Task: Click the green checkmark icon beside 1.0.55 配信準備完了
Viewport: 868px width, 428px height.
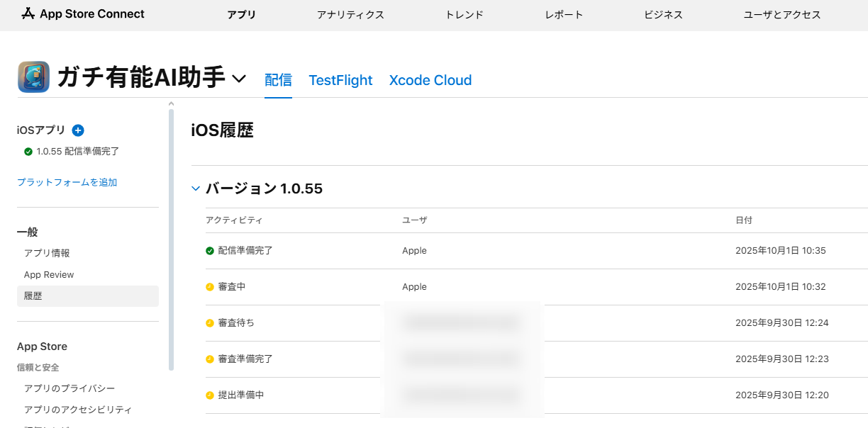Action: (28, 152)
